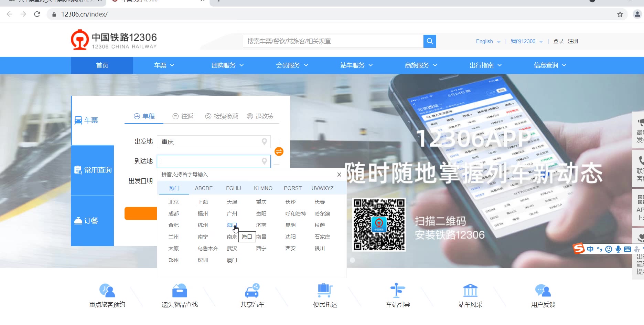Expand the 站车服务 navigation dropdown

[x=356, y=65]
